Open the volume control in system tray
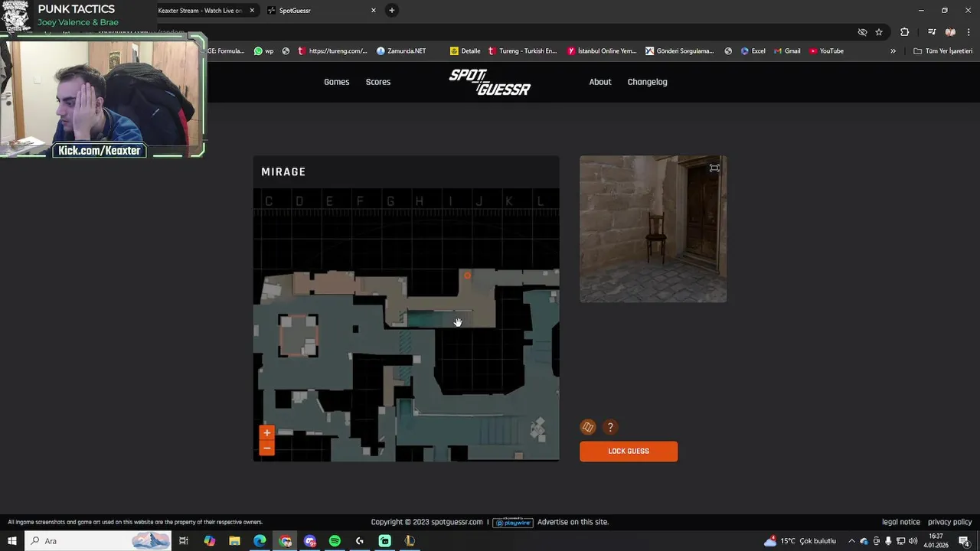The width and height of the screenshot is (980, 551). coord(913,541)
